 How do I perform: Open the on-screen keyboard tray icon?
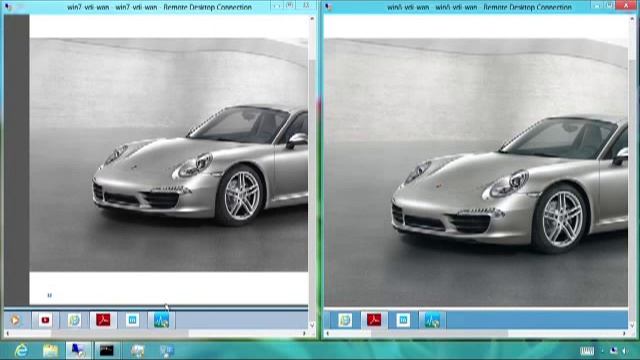tap(587, 351)
